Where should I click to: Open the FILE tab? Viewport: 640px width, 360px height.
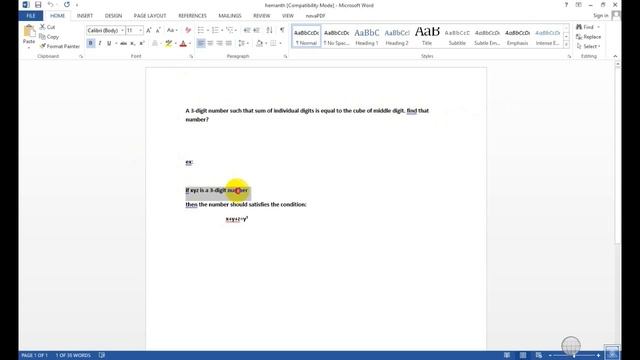coord(31,16)
